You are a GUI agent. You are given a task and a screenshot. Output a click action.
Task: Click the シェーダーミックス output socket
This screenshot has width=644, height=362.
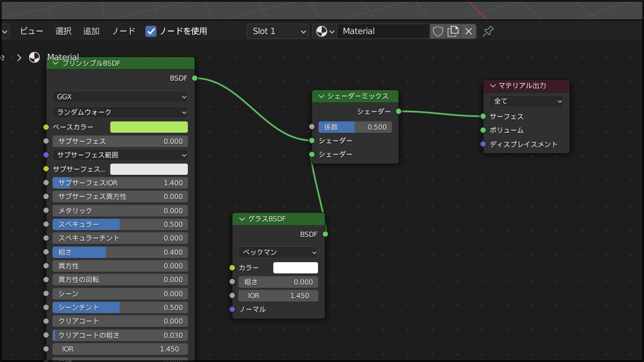pyautogui.click(x=399, y=112)
